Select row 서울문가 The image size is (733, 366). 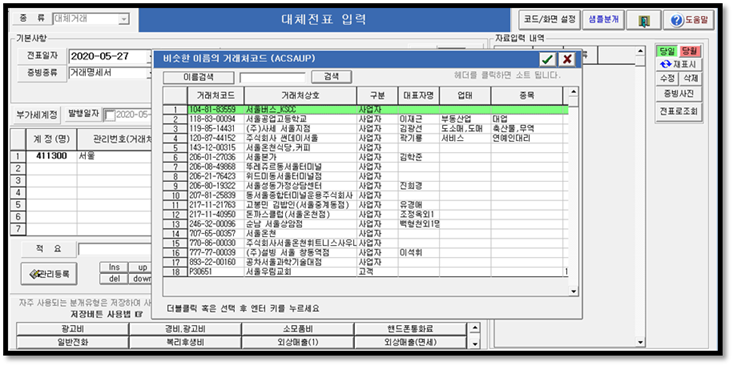coord(366,157)
